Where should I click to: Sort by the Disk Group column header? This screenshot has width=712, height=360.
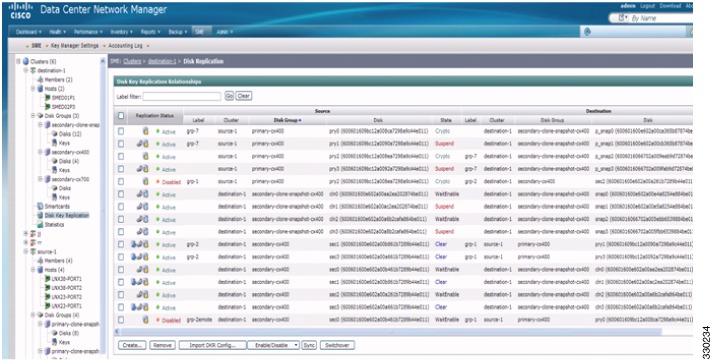(x=287, y=120)
